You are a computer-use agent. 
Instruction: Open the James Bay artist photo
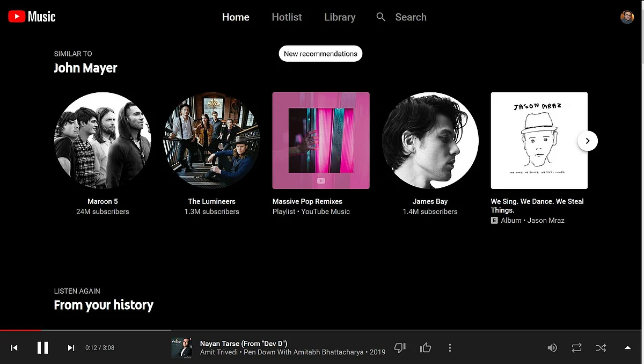[430, 141]
